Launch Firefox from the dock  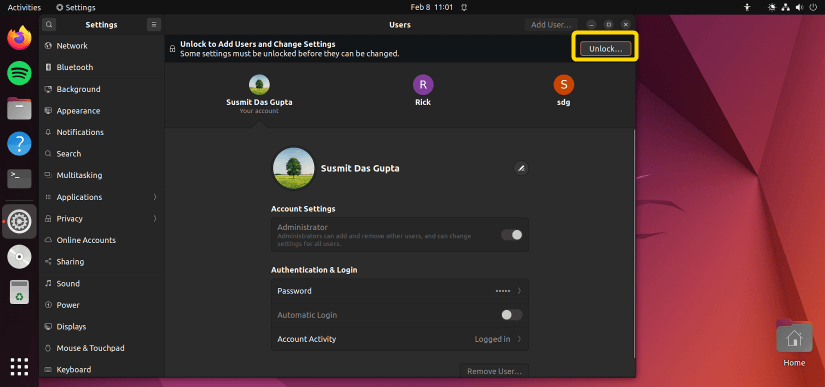19,38
